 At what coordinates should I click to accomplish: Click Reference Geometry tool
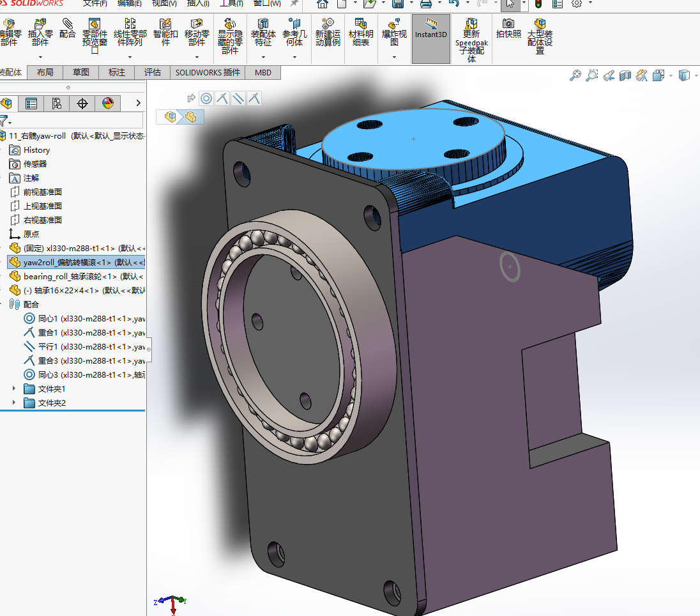[294, 32]
